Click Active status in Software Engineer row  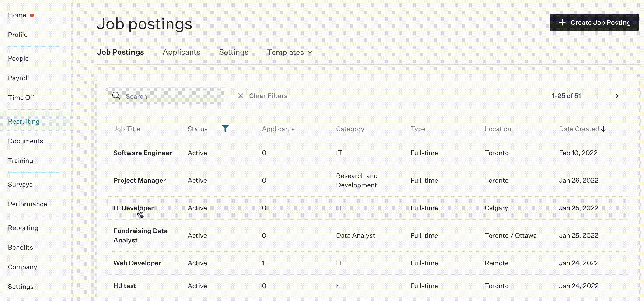(x=197, y=153)
